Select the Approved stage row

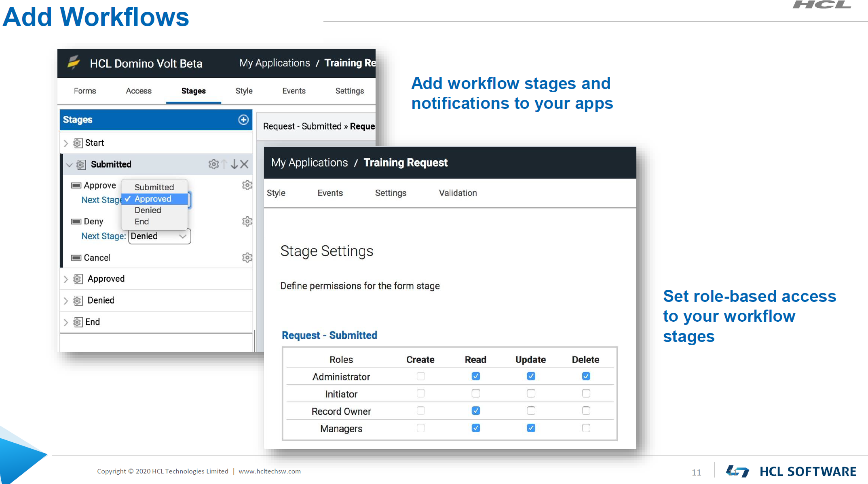coord(156,279)
